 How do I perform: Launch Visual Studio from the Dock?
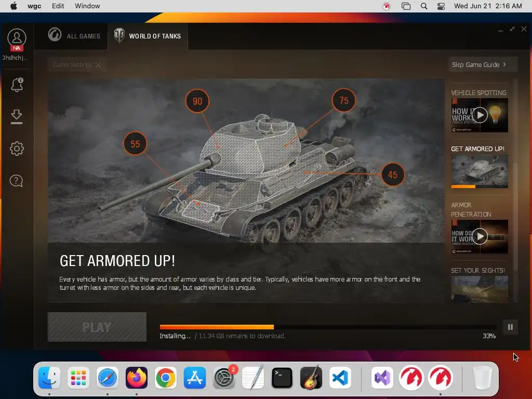click(382, 378)
